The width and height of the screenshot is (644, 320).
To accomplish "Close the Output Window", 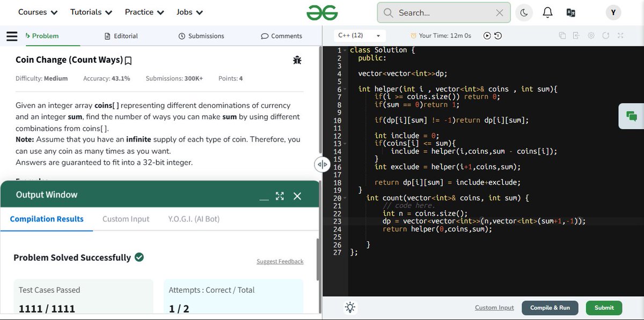I will point(297,196).
